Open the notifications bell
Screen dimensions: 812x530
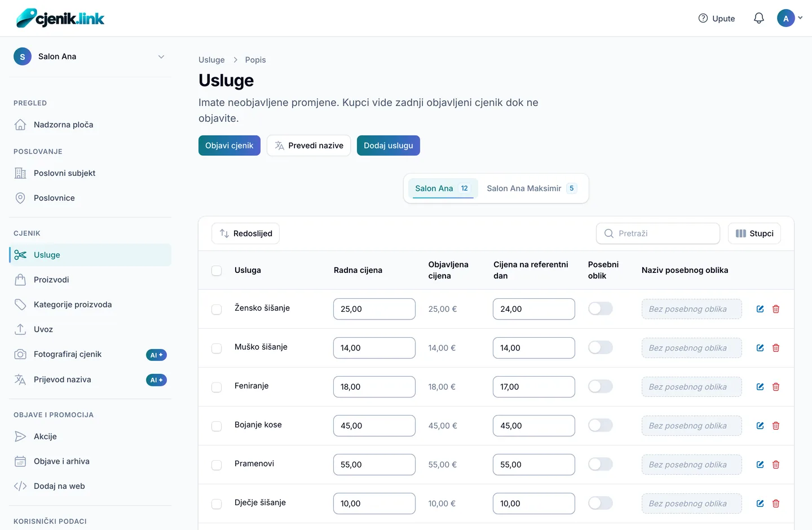coord(759,18)
